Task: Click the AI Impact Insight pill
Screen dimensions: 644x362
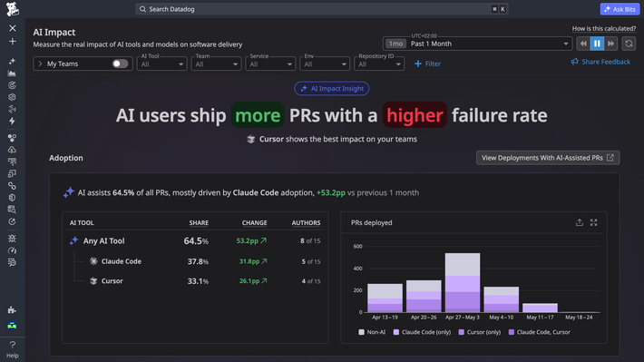Action: pyautogui.click(x=331, y=88)
